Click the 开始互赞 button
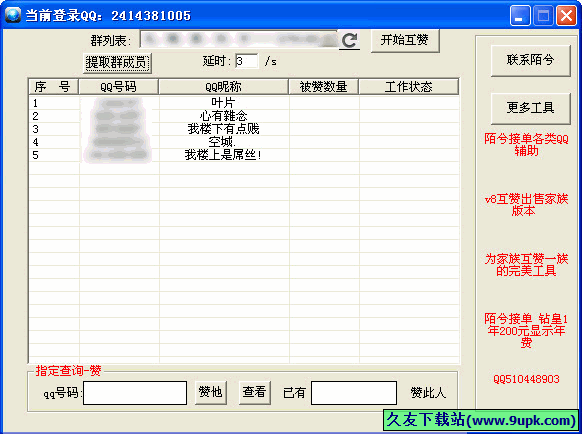This screenshot has width=582, height=434. coord(405,40)
